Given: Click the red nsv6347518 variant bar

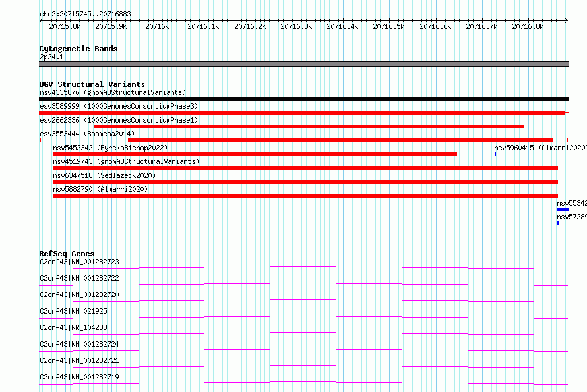Looking at the screenshot, I should pos(305,182).
